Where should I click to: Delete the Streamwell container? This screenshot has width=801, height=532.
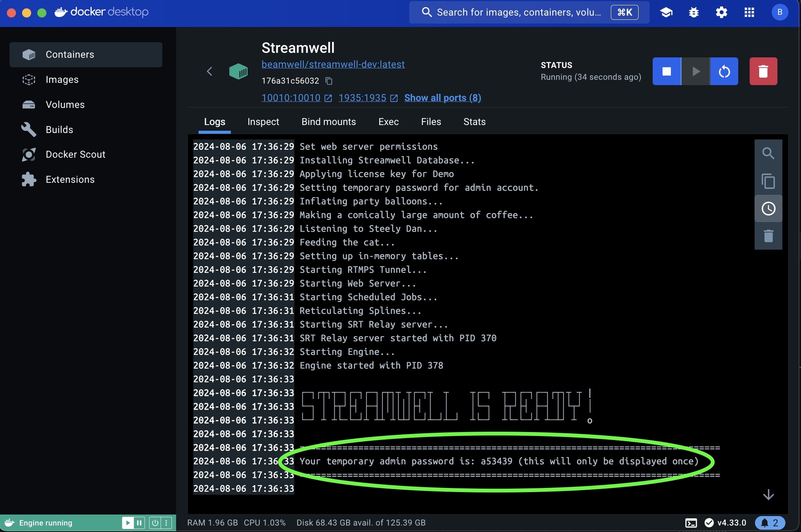point(763,71)
